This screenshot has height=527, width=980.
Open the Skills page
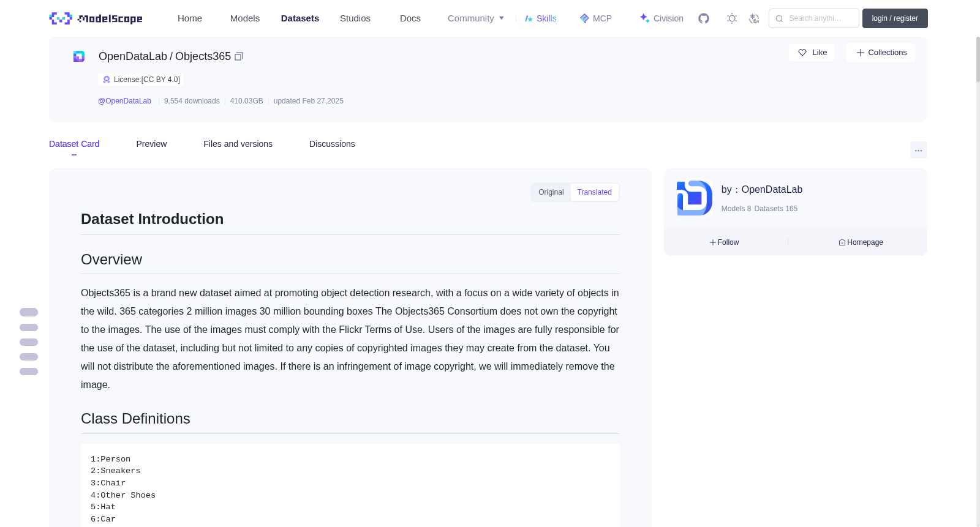(540, 18)
